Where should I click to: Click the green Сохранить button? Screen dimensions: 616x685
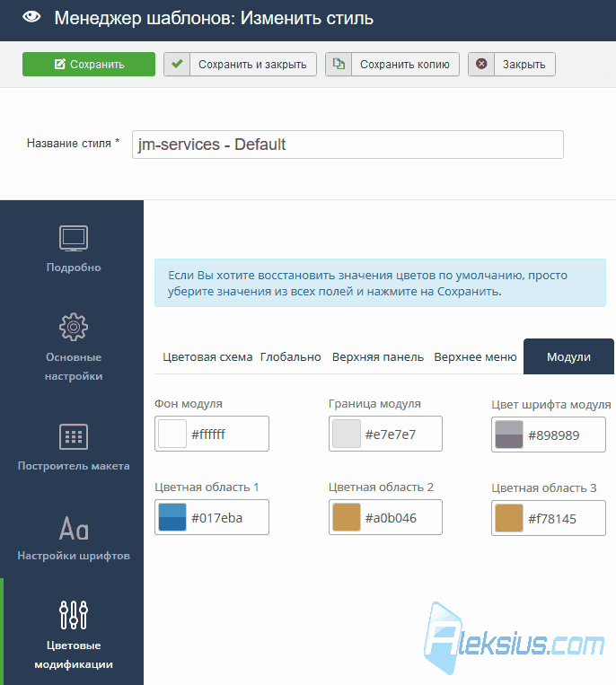point(89,65)
